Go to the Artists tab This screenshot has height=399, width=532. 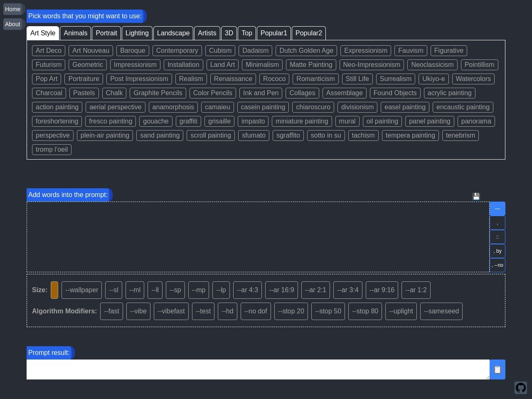click(x=207, y=33)
